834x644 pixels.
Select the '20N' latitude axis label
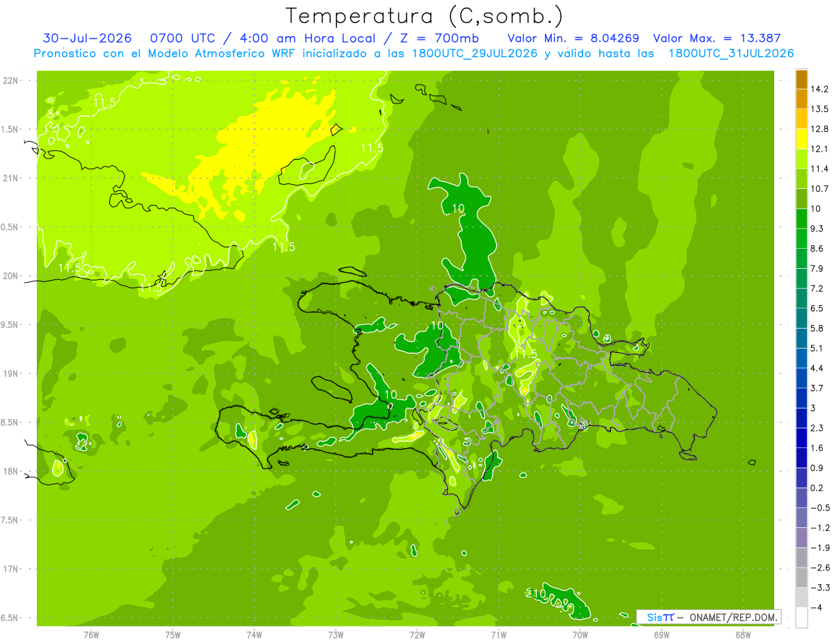point(10,276)
